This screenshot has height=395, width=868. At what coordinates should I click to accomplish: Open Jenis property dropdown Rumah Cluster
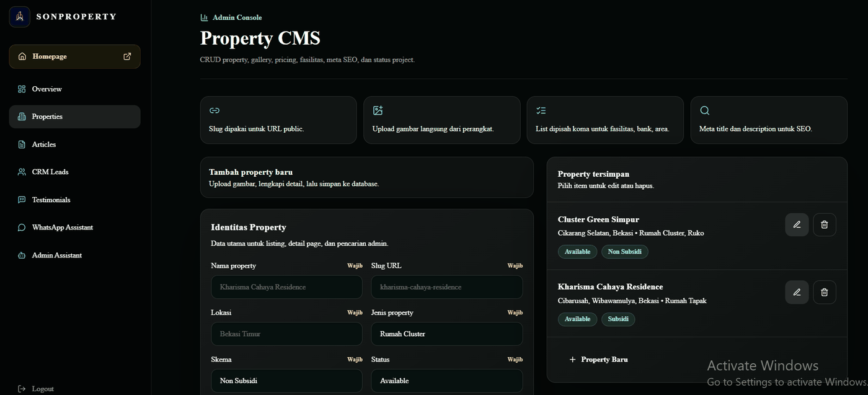click(447, 334)
